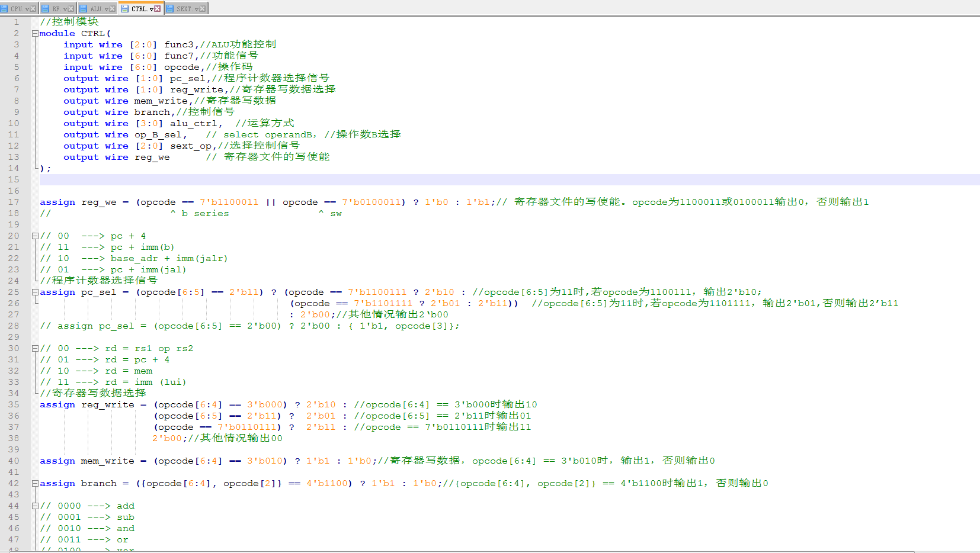Click '0011 ---> or' comment line

click(84, 540)
